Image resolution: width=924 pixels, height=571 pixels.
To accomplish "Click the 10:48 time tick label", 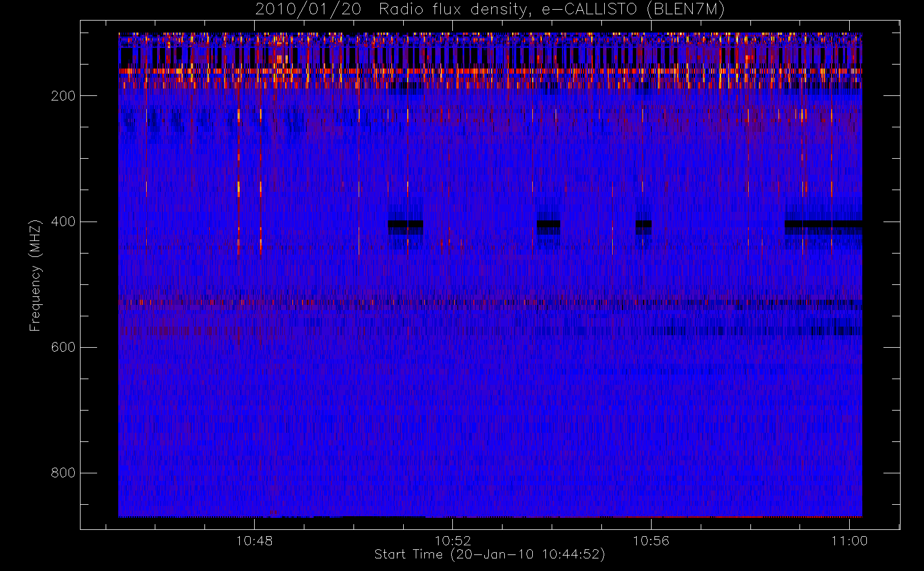I will (x=254, y=541).
